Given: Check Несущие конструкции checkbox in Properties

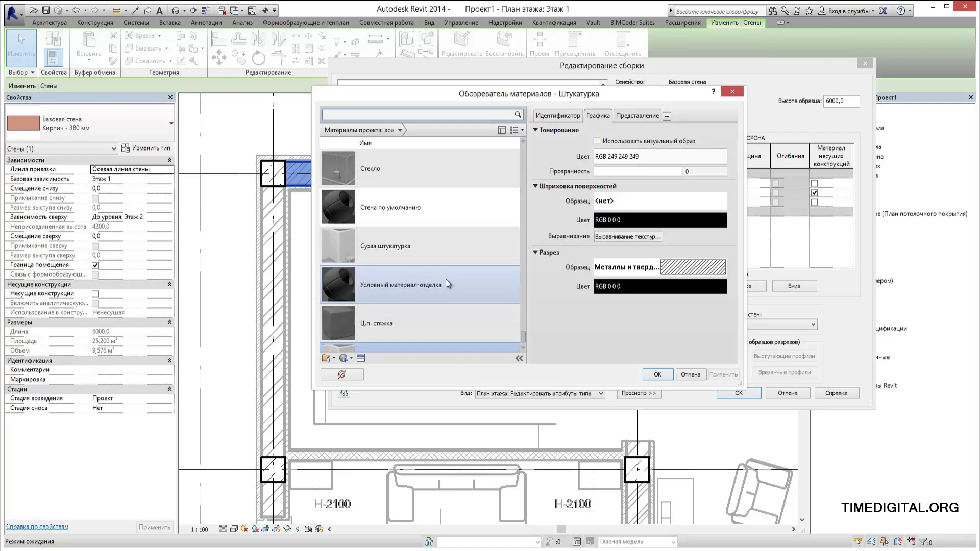Looking at the screenshot, I should coord(95,294).
